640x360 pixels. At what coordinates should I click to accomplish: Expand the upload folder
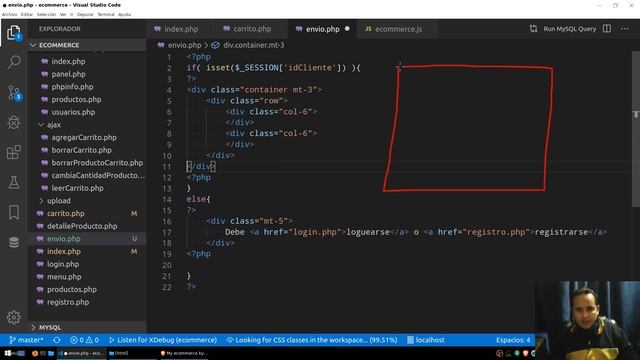coord(87,200)
